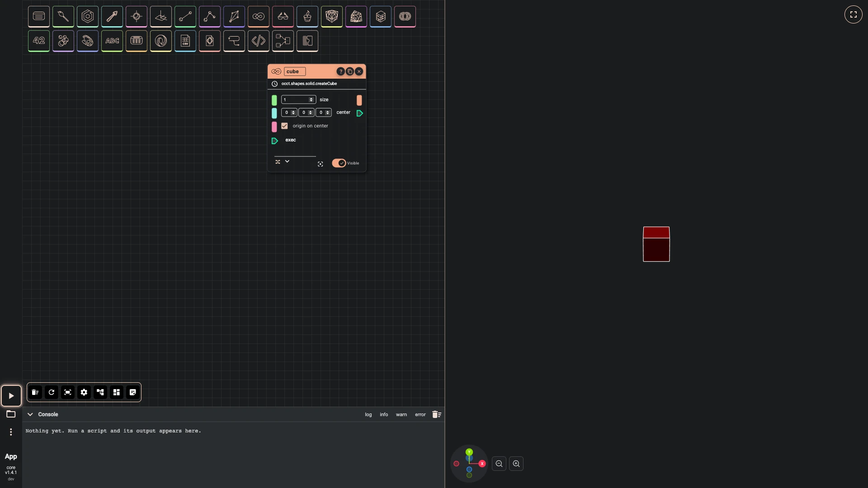This screenshot has width=868, height=488.
Task: Click the third center coordinate stepper
Action: click(328, 113)
